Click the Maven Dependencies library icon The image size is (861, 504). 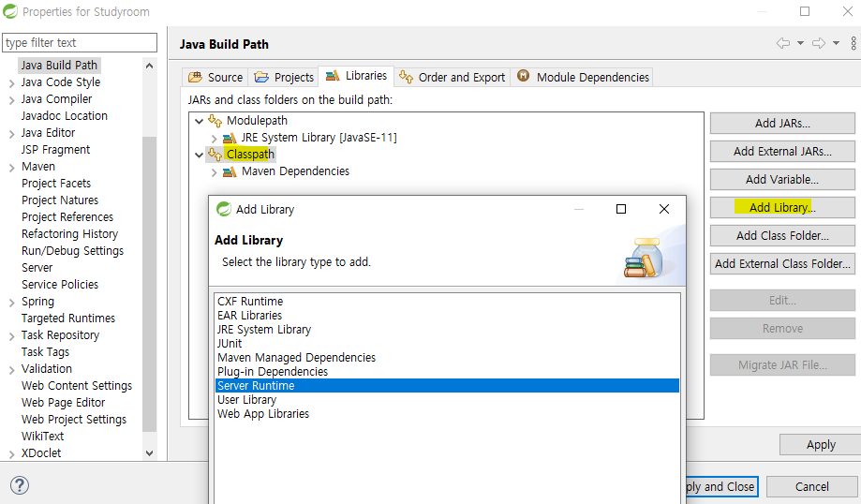click(229, 171)
